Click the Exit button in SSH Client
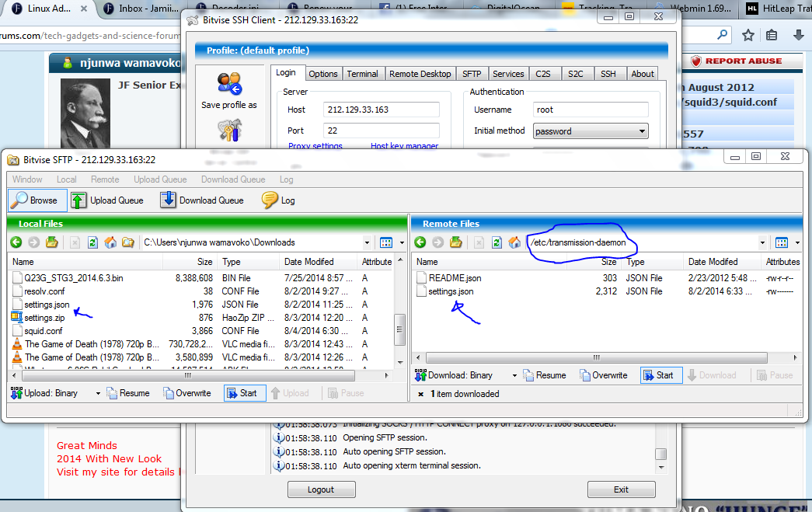This screenshot has width=812, height=512. point(621,489)
